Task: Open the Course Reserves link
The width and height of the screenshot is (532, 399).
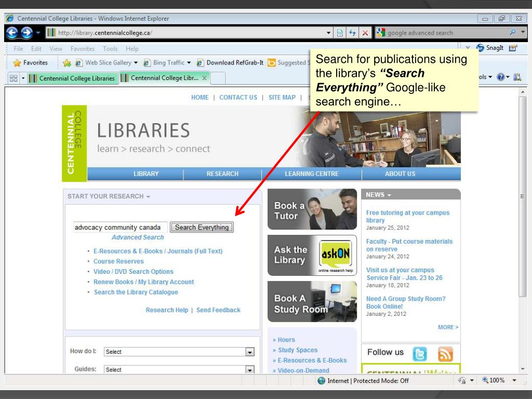Action: [118, 261]
